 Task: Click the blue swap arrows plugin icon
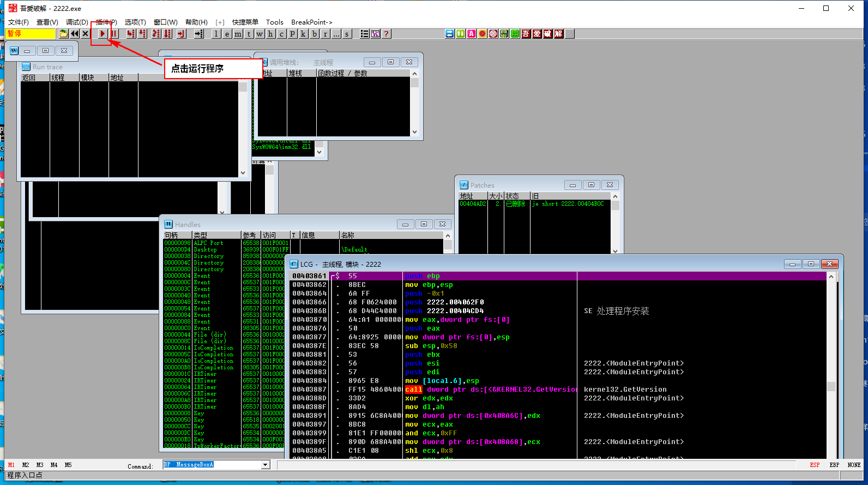(450, 34)
